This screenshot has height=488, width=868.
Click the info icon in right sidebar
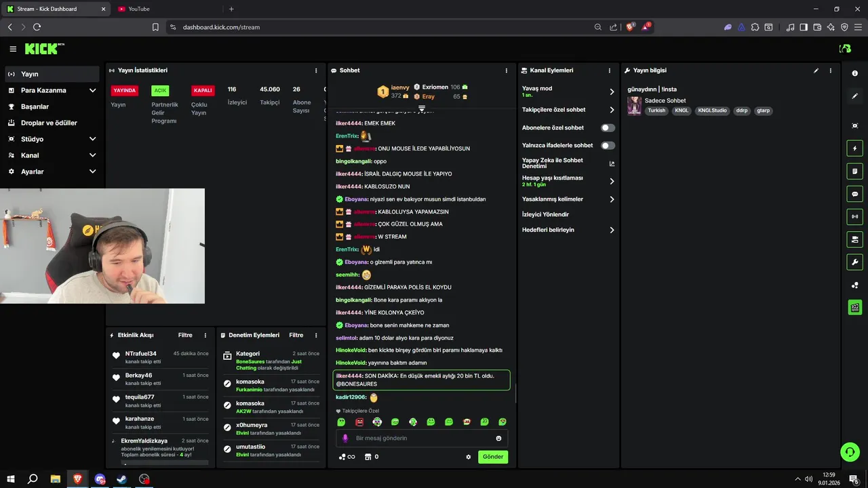click(855, 73)
